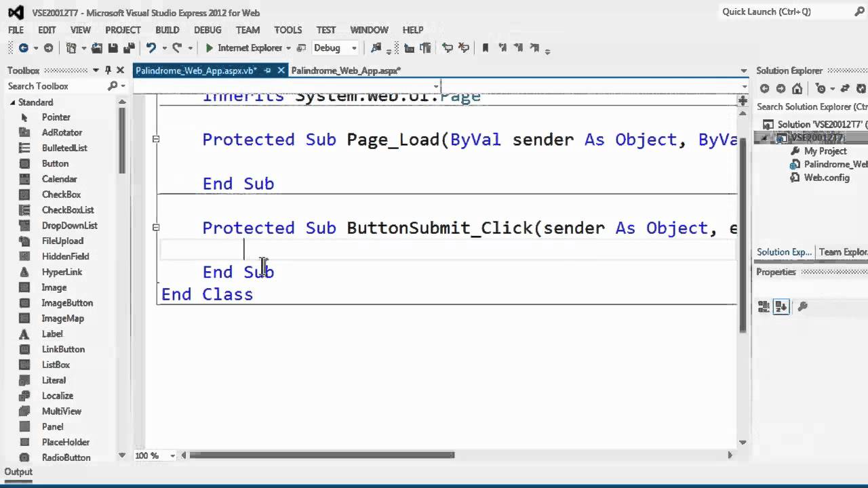Image resolution: width=868 pixels, height=488 pixels.
Task: Click Solution Explorer pending changes filter icon
Action: (x=821, y=89)
